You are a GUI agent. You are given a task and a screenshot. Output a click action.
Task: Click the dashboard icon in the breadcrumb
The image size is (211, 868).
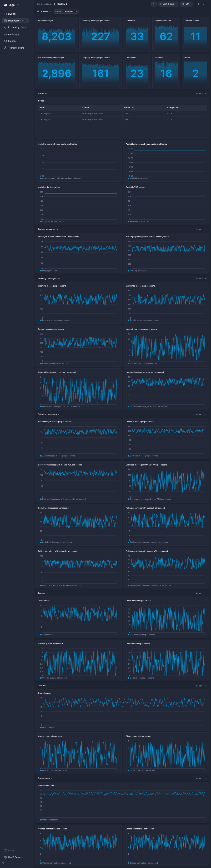[x=38, y=4]
